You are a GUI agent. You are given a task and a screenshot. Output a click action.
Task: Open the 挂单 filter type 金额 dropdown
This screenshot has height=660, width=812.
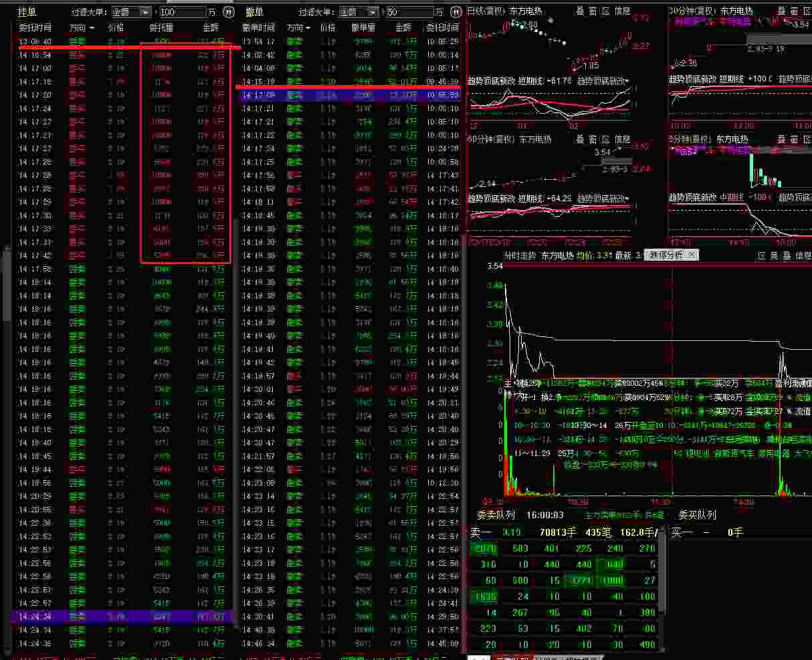click(145, 12)
